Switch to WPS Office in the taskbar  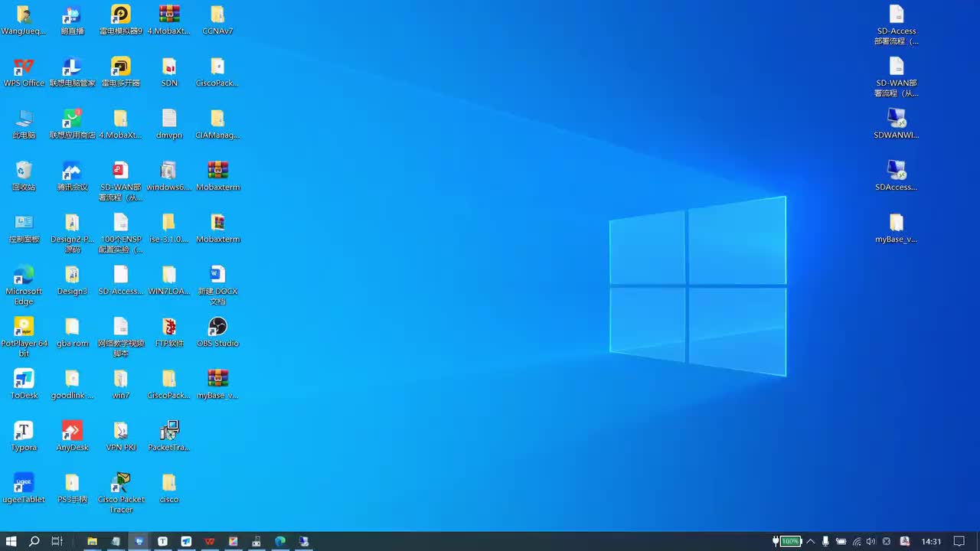(210, 541)
